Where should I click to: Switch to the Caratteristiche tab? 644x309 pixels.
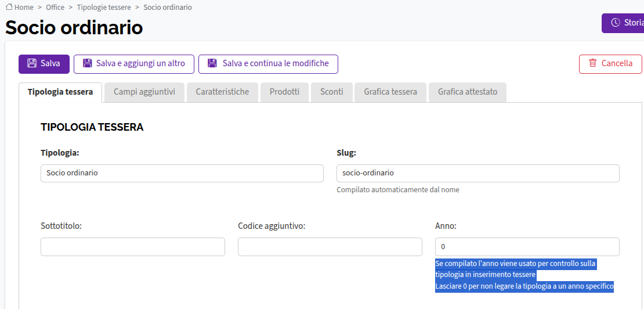pyautogui.click(x=222, y=92)
